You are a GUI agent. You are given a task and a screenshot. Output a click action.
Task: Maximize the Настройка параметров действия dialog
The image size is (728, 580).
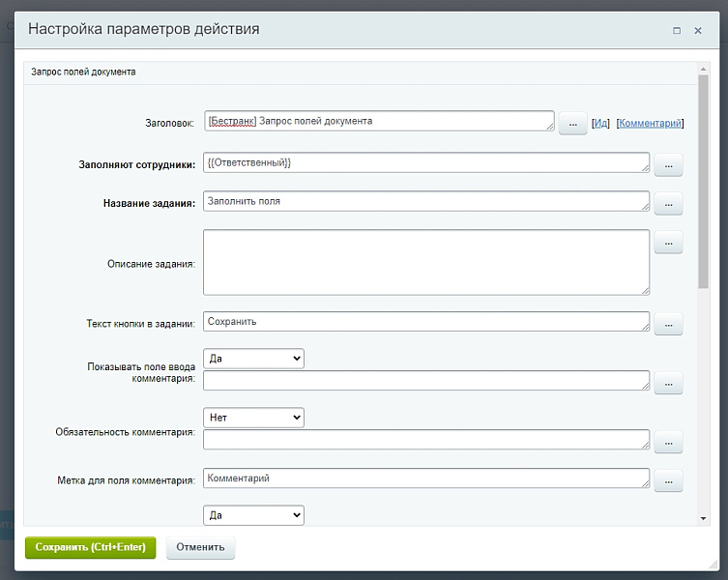point(677,30)
